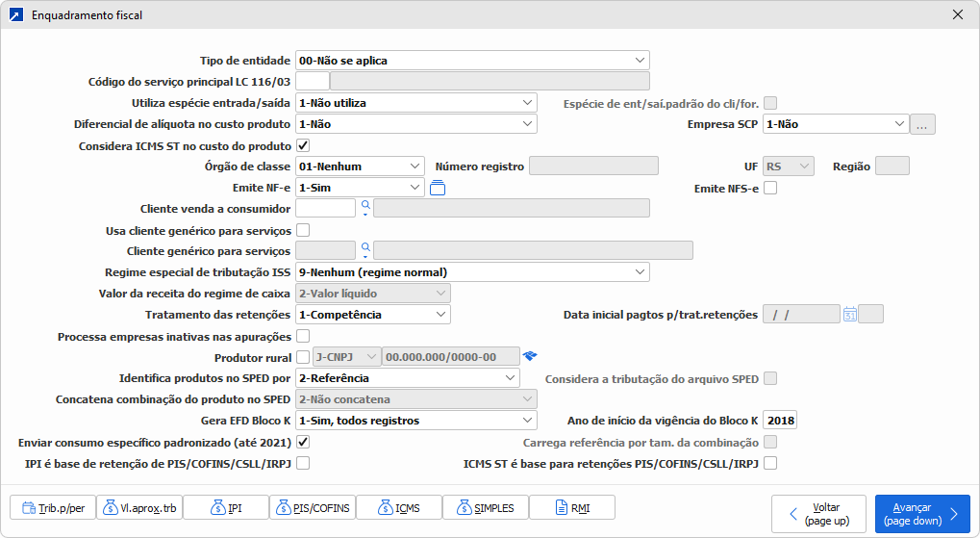
Task: Check Processa empresas inativas nas apurações
Action: (x=303, y=336)
